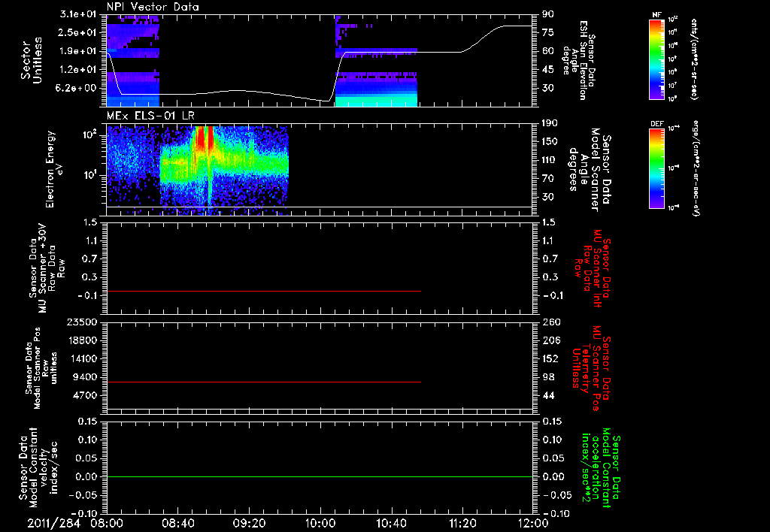Click the green line in Model Constant velocity panel

pyautogui.click(x=320, y=476)
